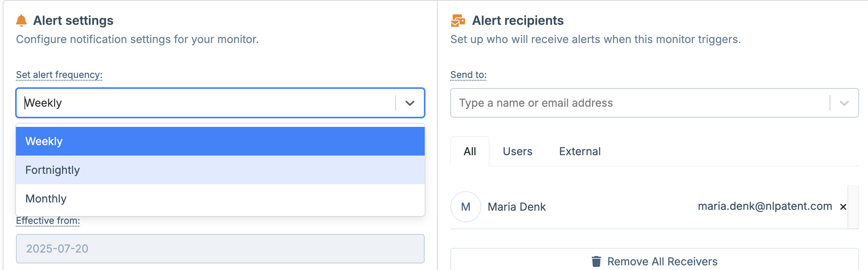Select the Weekly frequency option
Viewport: 868px width, 270px height.
tap(220, 141)
